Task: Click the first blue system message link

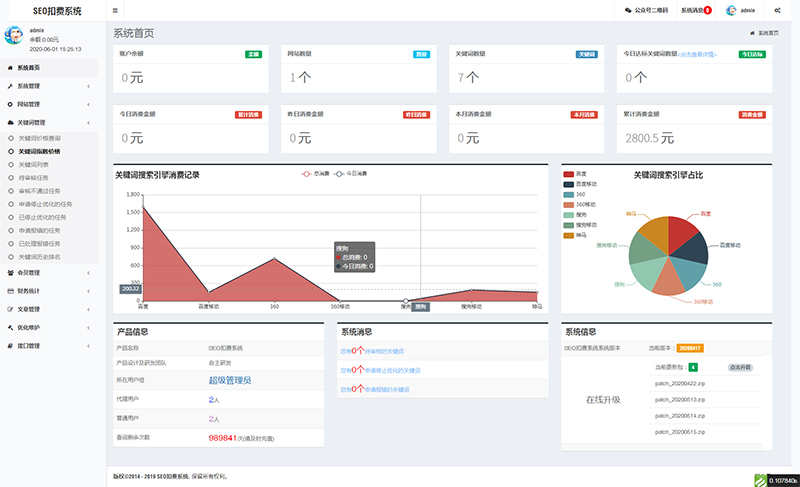Action: tap(372, 351)
